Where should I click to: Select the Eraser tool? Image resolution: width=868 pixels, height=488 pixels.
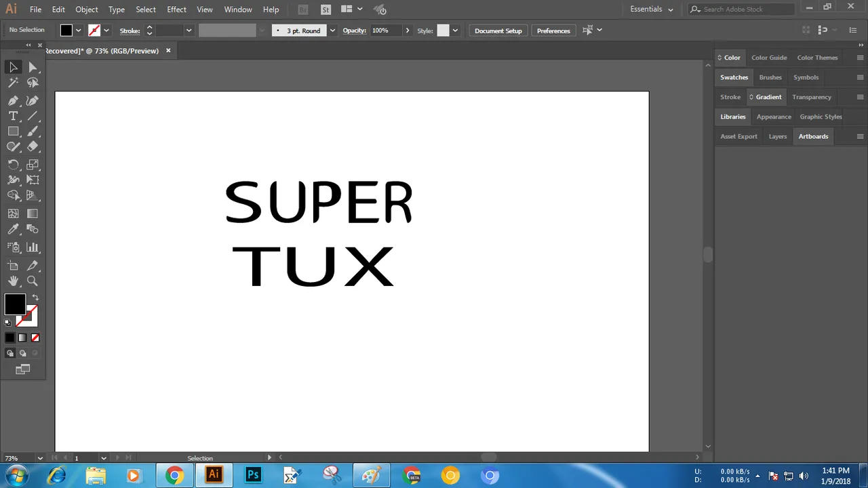tap(33, 146)
